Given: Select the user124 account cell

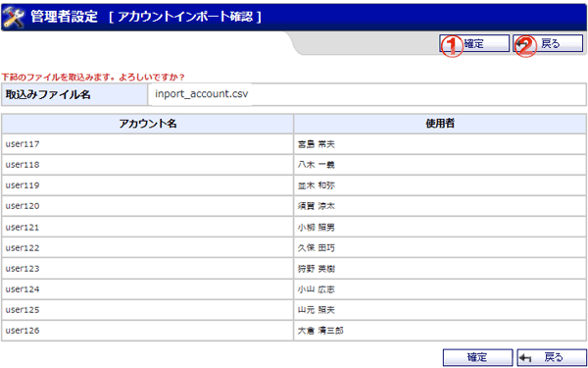Looking at the screenshot, I should click(148, 289).
